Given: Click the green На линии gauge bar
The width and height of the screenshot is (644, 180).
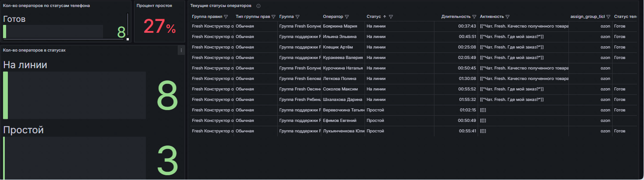Looking at the screenshot, I should (6, 95).
